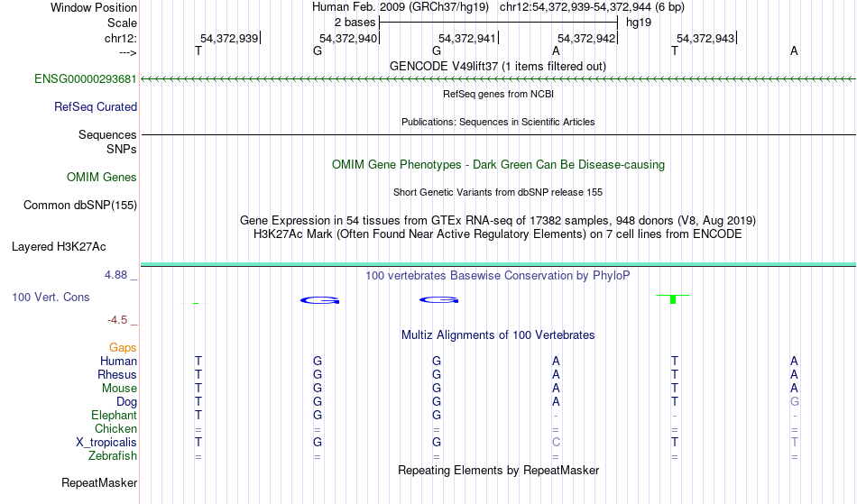Click the 54,372,943 ruler position
The image size is (857, 504).
pyautogui.click(x=706, y=39)
